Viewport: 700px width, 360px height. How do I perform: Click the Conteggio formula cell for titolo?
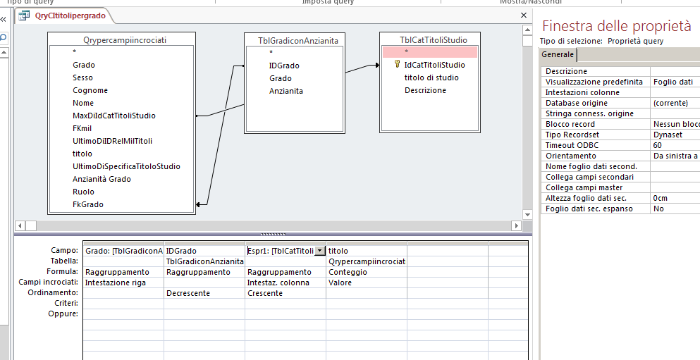[366, 272]
